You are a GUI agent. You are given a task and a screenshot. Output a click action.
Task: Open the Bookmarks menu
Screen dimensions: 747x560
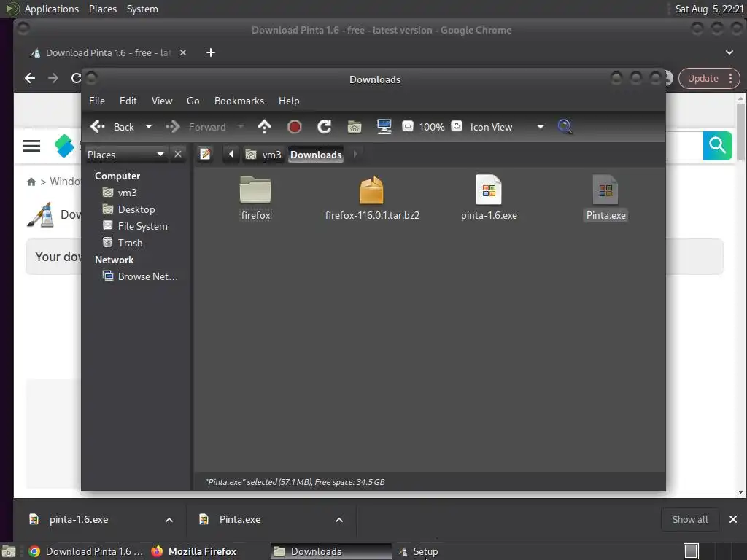(x=239, y=101)
